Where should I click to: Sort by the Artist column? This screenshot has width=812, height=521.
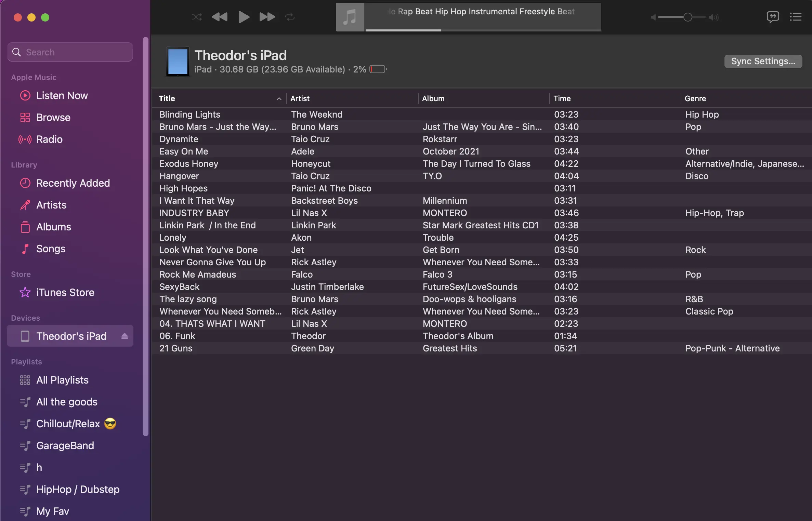352,98
